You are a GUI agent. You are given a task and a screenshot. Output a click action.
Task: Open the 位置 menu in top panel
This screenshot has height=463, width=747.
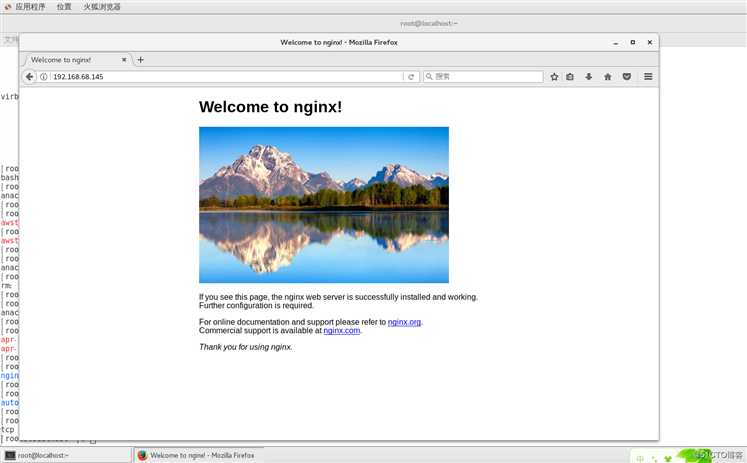click(x=64, y=7)
